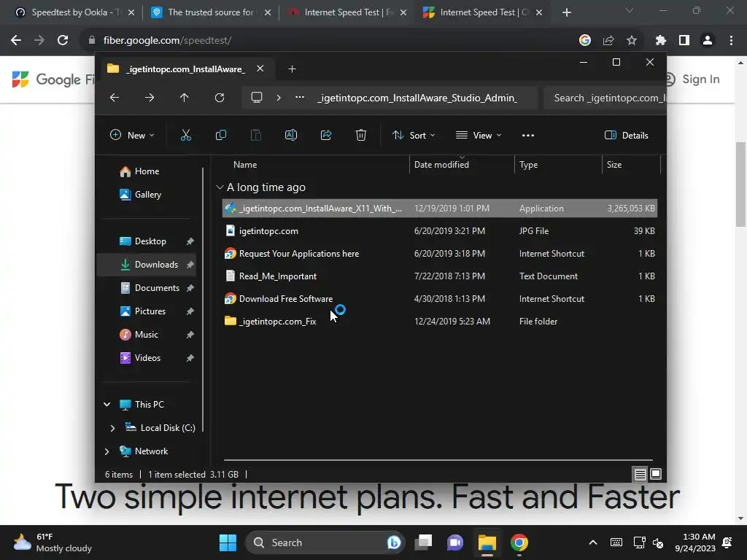This screenshot has height=560, width=747.
Task: Select the Read_Me_Important text document
Action: point(440,276)
